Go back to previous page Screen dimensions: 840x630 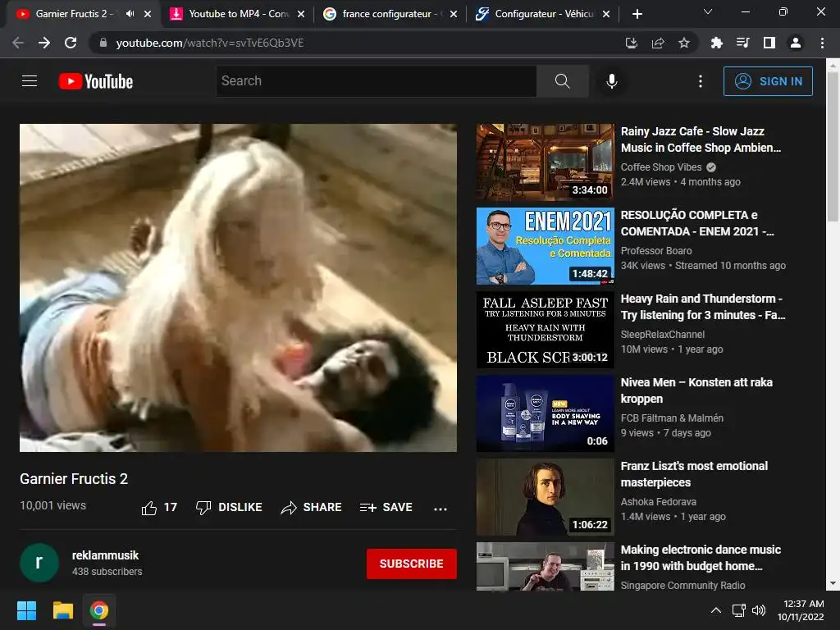(x=18, y=43)
